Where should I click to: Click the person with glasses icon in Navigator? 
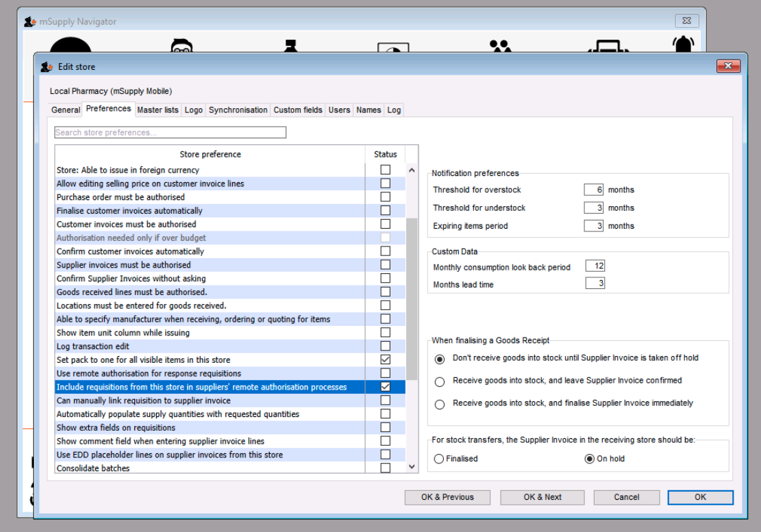(182, 45)
